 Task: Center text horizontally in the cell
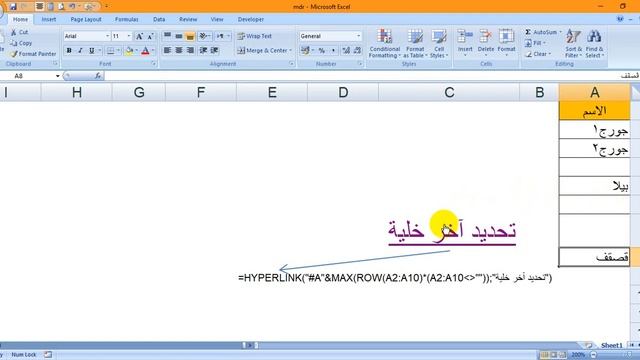coord(179,51)
